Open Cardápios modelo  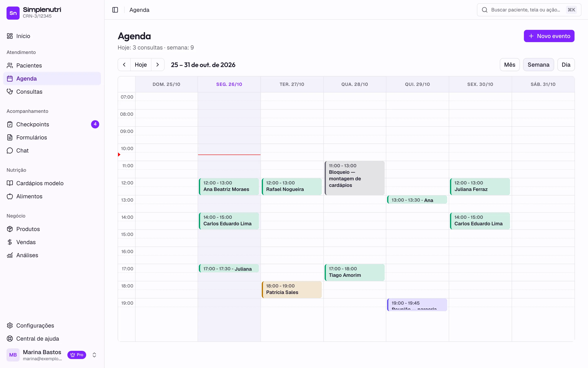(52, 183)
